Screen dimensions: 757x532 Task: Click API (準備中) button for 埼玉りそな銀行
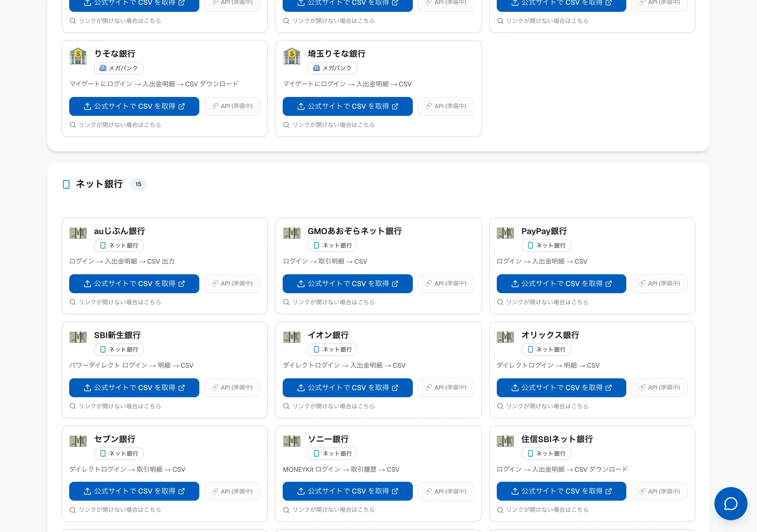point(446,106)
